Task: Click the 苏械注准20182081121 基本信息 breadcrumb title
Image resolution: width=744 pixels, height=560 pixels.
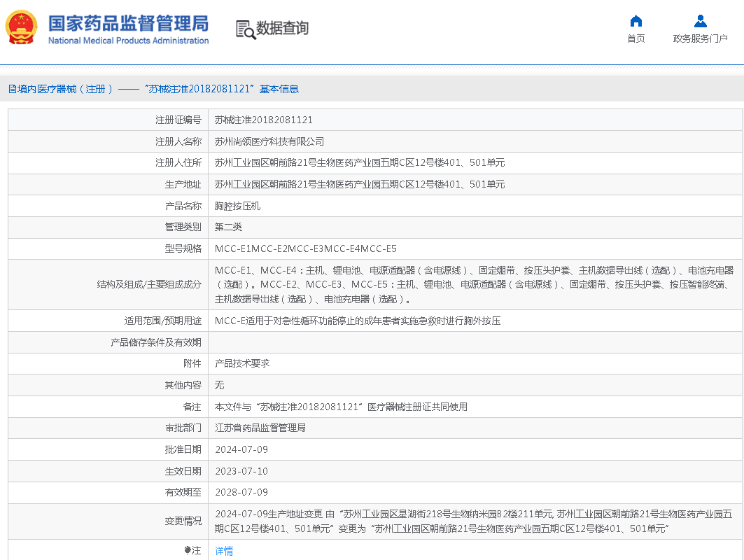Action: tap(221, 89)
